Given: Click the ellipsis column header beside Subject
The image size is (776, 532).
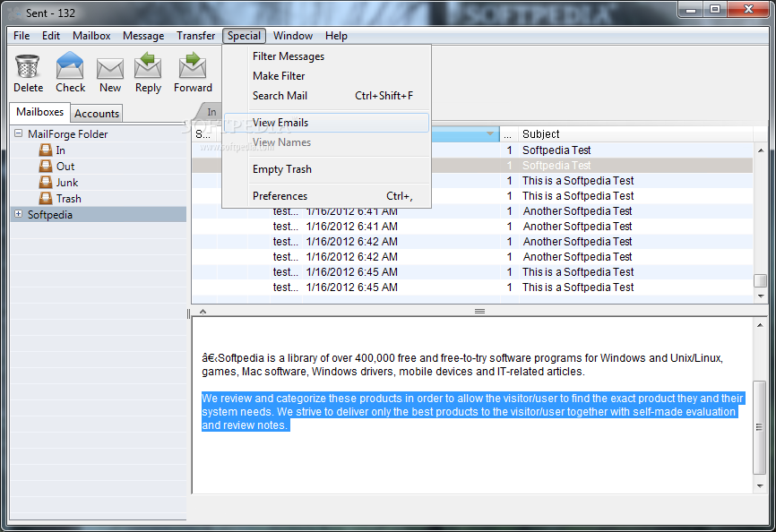Looking at the screenshot, I should tap(508, 134).
